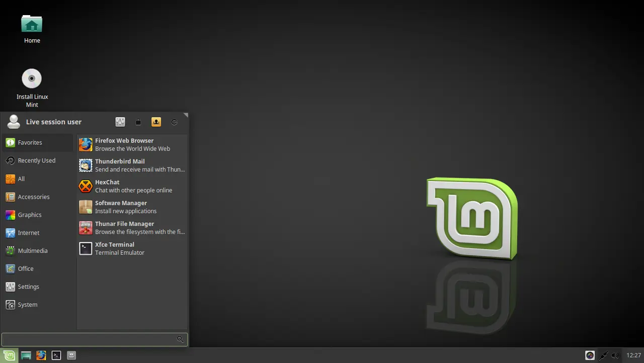
Task: Open volume control via the speaker icon
Action: [x=616, y=355]
